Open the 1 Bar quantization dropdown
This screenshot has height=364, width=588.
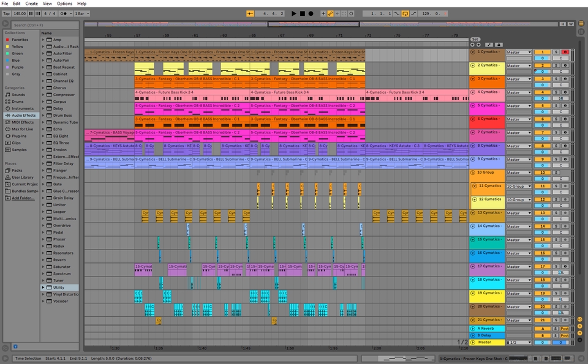point(81,13)
